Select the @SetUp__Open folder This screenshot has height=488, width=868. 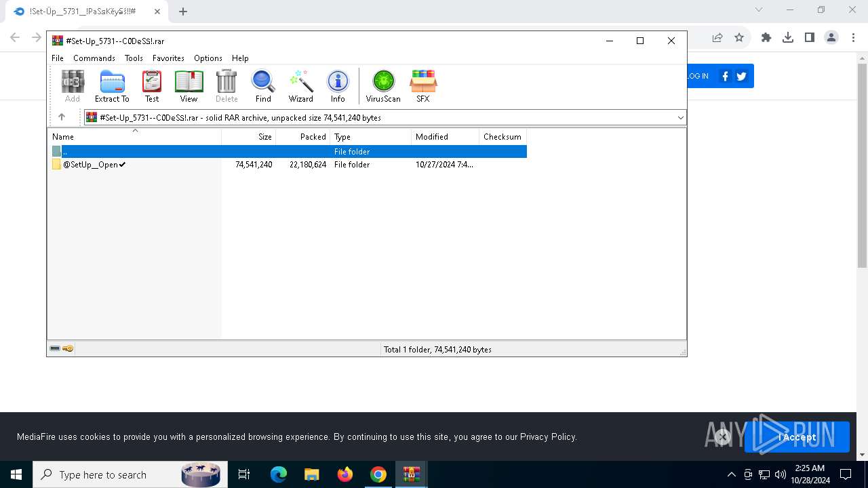click(x=90, y=165)
